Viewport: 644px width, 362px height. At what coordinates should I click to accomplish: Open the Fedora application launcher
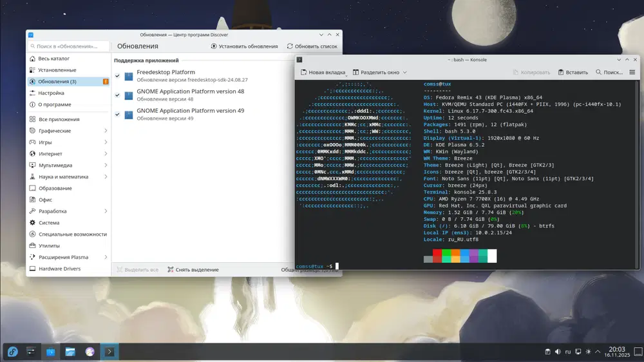[13, 352]
